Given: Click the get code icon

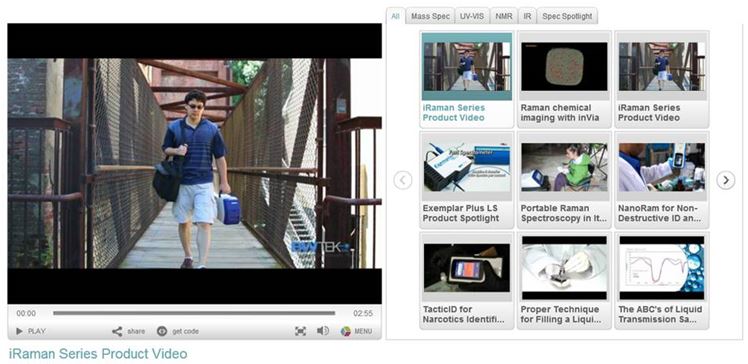Looking at the screenshot, I should point(162,331).
